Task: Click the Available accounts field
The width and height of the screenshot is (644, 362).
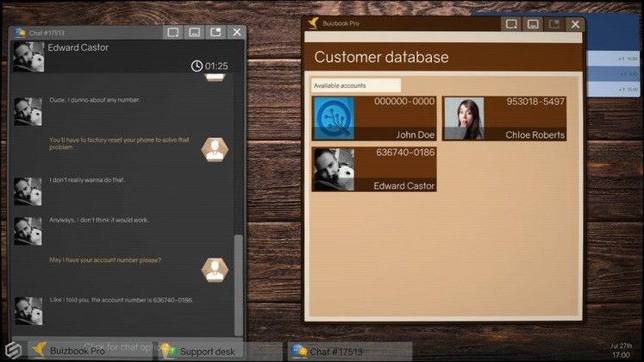Action: point(356,85)
